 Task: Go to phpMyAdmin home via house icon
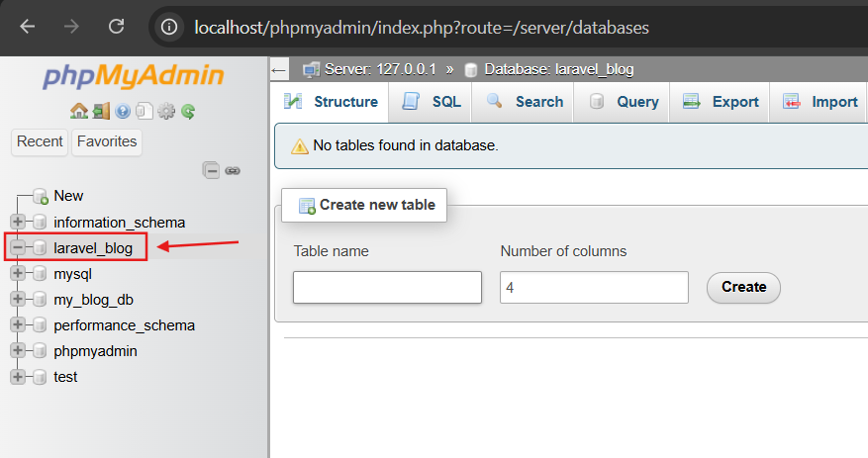[x=79, y=111]
